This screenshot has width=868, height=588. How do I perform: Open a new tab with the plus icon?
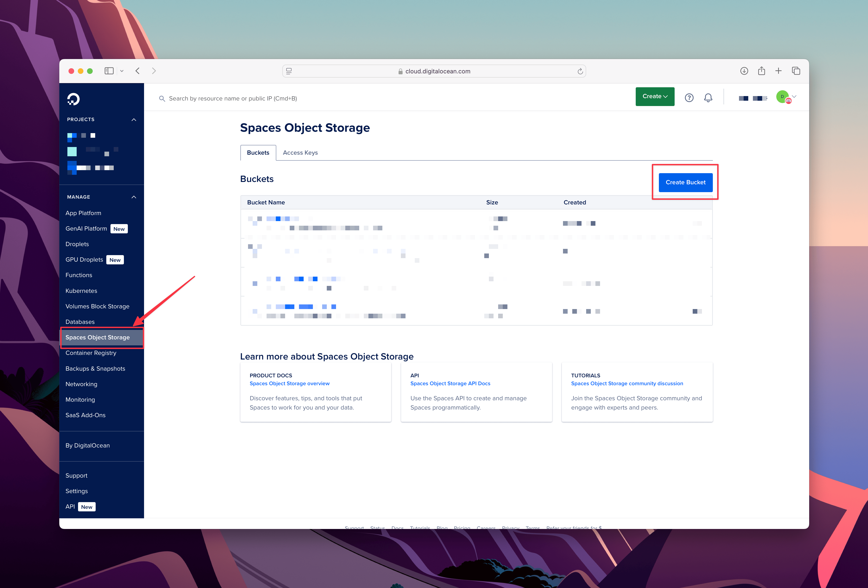779,71
